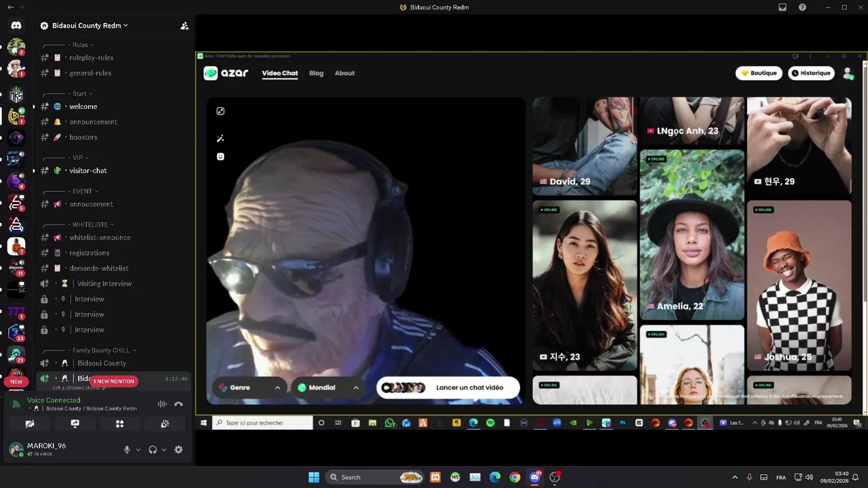Open MAROKI_96 user avatar

[x=16, y=449]
